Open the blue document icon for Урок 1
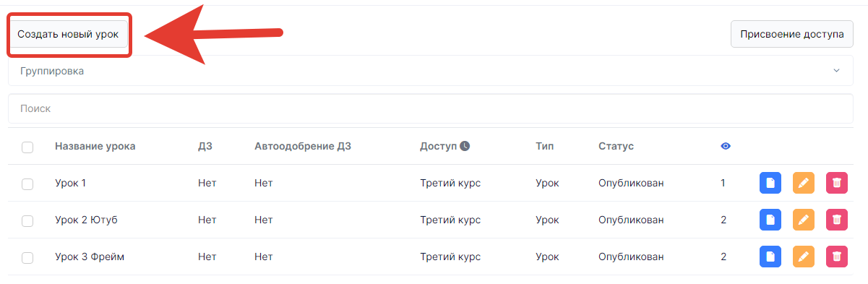868x284 pixels. 770,183
